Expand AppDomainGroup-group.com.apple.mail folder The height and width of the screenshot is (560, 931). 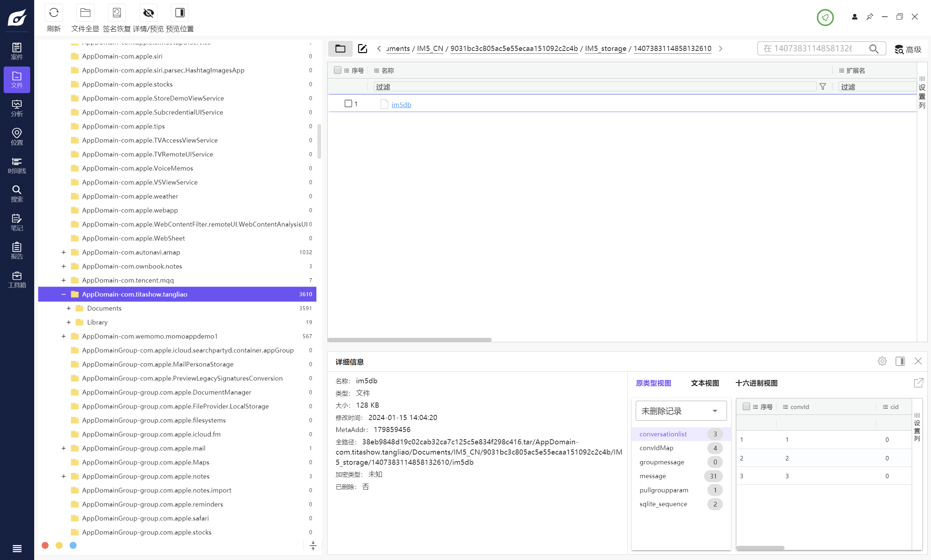[x=63, y=448]
